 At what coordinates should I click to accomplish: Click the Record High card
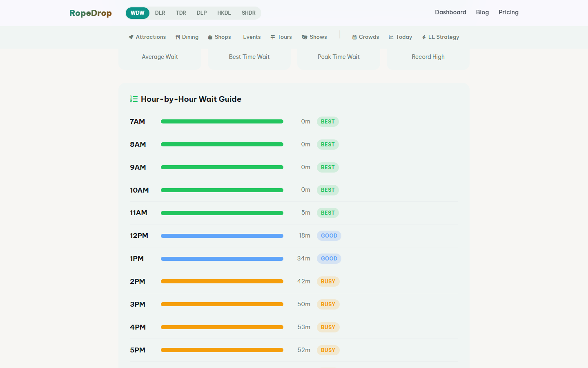point(428,58)
